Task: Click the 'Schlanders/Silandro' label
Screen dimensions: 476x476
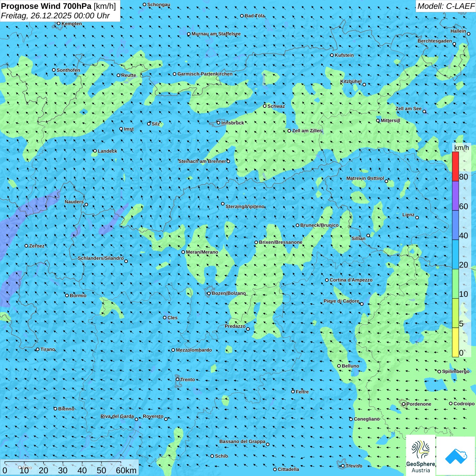Action: click(101, 258)
